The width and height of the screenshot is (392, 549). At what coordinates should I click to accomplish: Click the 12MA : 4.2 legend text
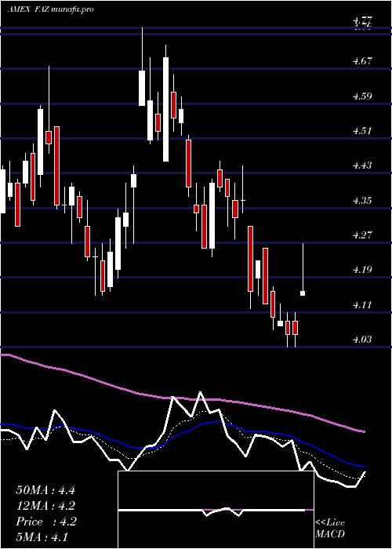45,506
